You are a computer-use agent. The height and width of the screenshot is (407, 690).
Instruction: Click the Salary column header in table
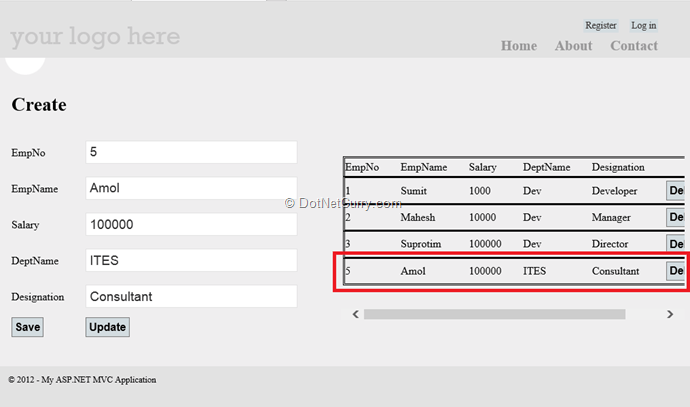[x=483, y=167]
